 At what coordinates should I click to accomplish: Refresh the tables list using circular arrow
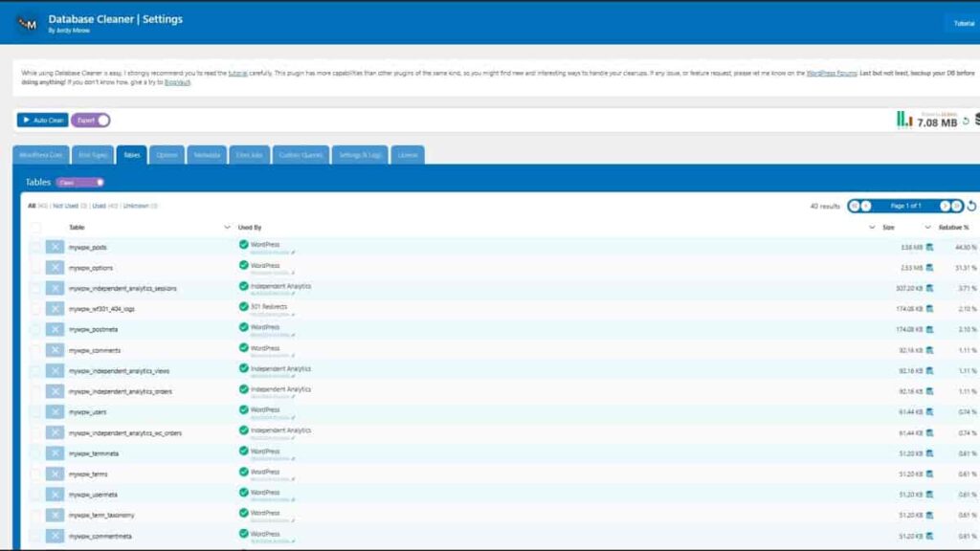coord(971,207)
